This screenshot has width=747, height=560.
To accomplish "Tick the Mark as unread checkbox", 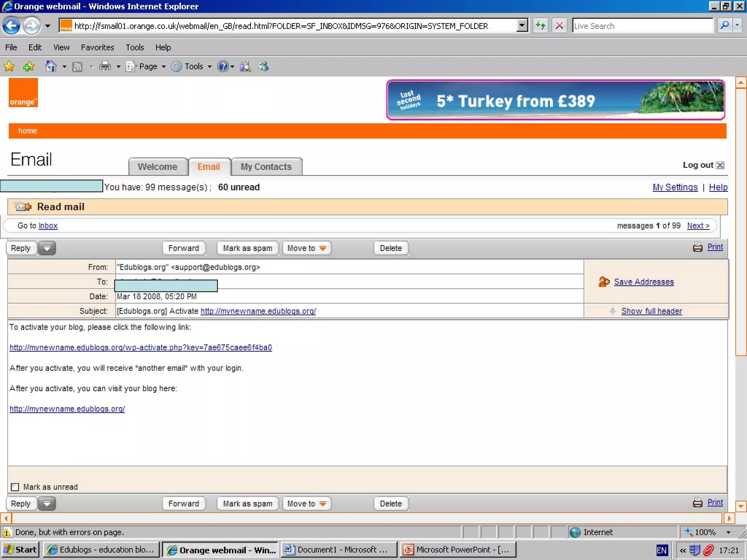I will click(x=15, y=487).
